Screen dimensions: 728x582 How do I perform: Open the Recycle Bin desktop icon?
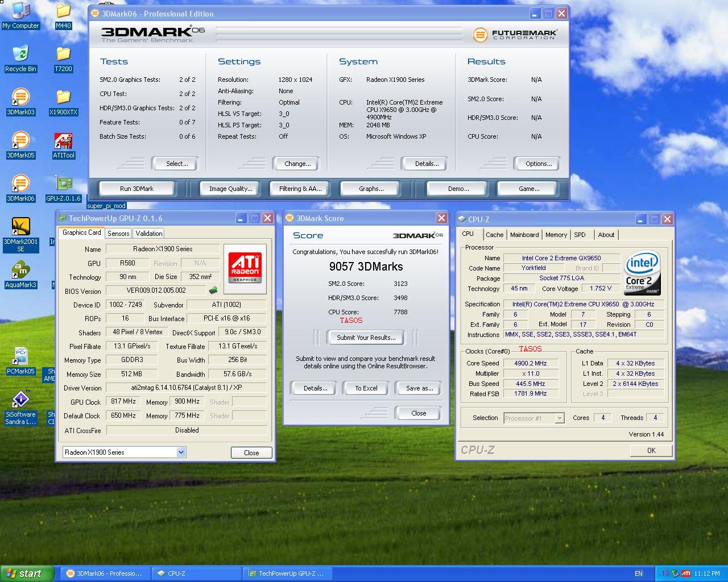pos(20,59)
